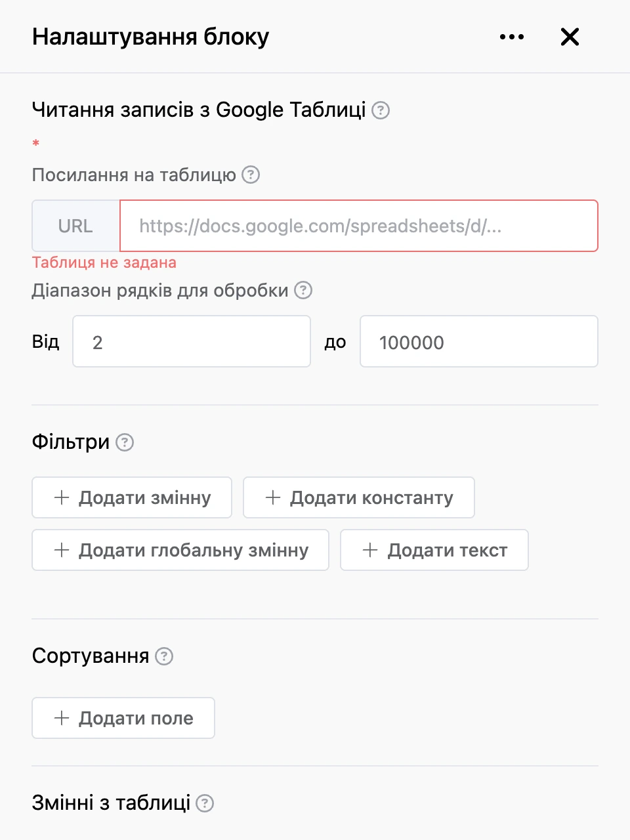Image resolution: width=630 pixels, height=840 pixels.
Task: Close the block settings panel
Action: coord(570,37)
